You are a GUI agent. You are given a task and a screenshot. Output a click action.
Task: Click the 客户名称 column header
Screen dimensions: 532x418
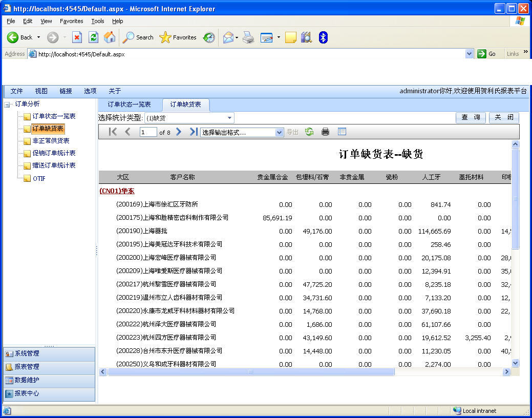(182, 177)
